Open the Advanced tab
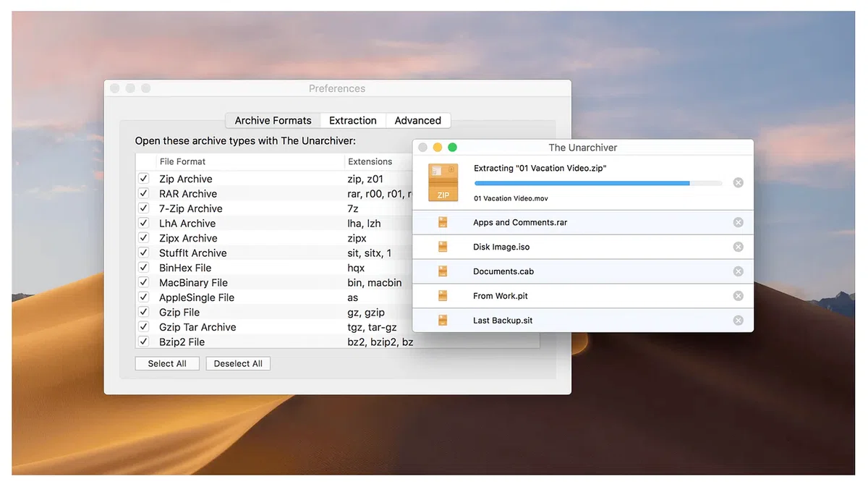The image size is (868, 487). [x=418, y=121]
